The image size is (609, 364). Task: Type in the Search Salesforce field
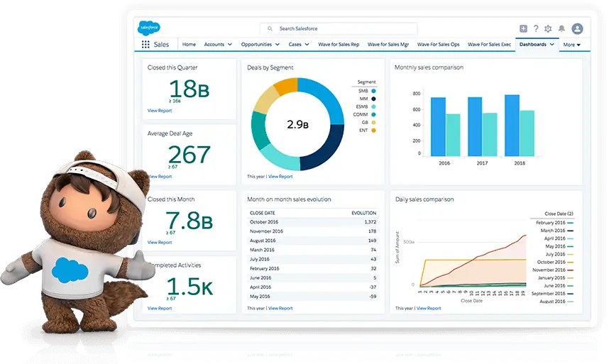pos(341,28)
